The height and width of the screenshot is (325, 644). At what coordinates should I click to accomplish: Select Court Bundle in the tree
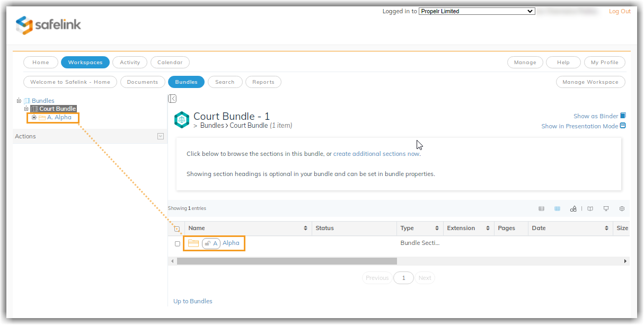[58, 109]
